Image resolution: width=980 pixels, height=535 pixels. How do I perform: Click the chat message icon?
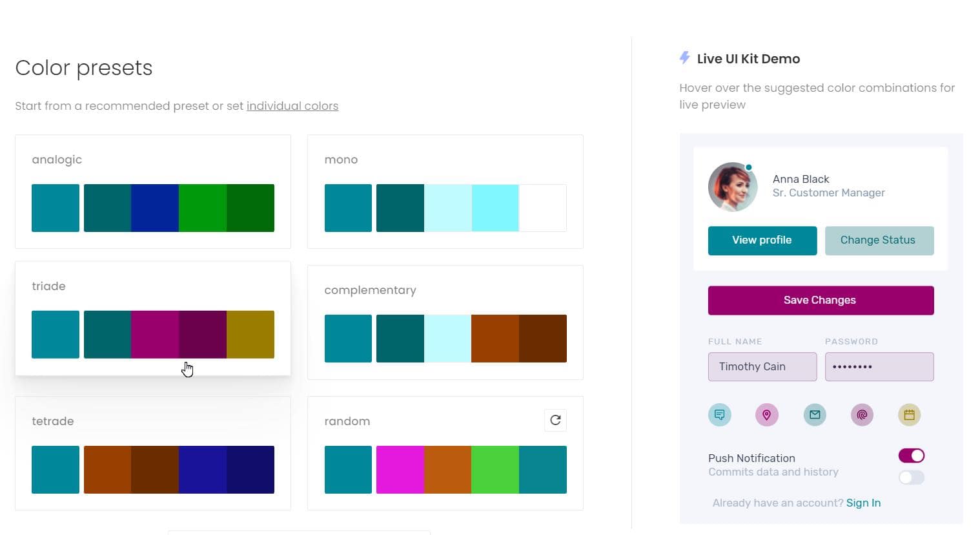[720, 415]
